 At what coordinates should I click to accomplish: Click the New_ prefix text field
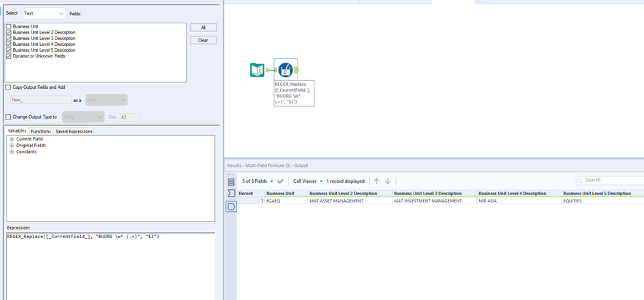point(41,100)
